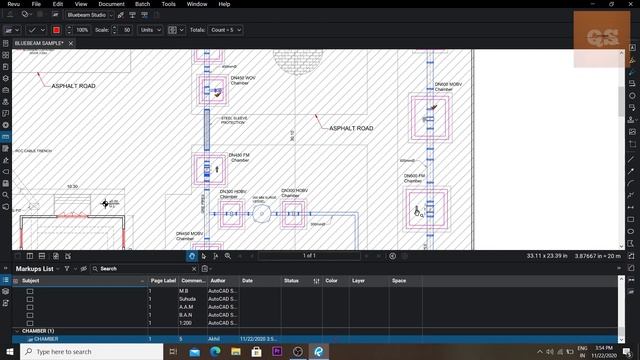Click the line markup tool icon

[631, 160]
